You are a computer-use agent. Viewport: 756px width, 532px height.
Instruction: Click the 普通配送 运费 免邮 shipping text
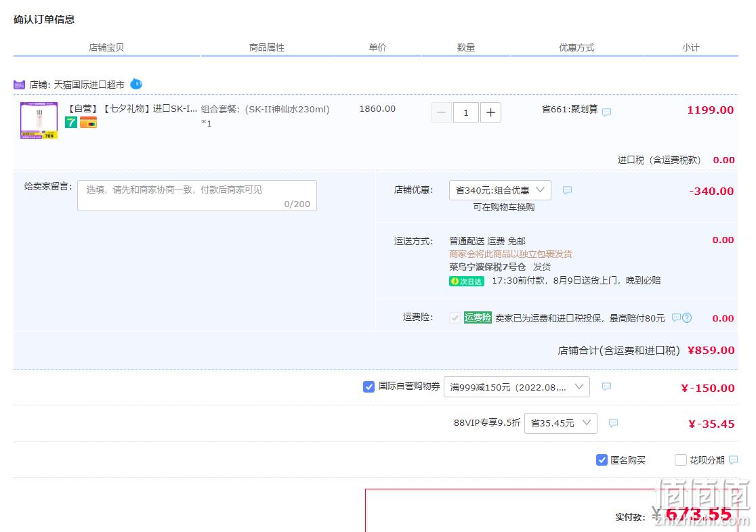488,241
